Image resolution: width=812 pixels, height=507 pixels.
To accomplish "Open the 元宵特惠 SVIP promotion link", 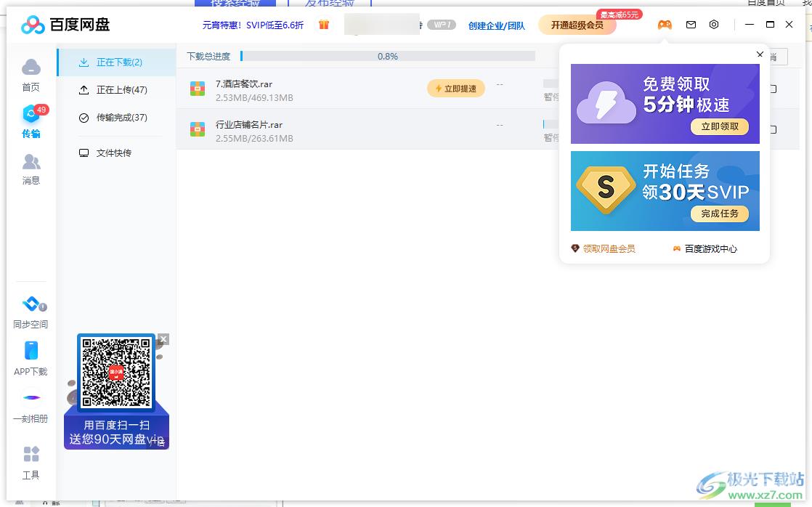I will [x=253, y=25].
